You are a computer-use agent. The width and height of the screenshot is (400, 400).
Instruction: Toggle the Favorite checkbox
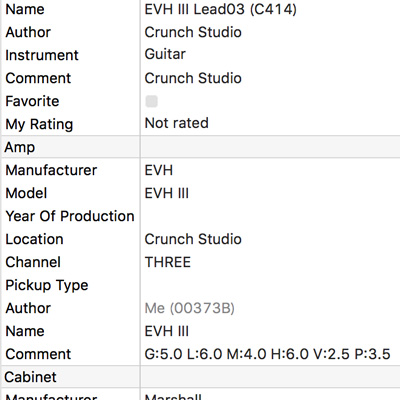click(x=151, y=101)
